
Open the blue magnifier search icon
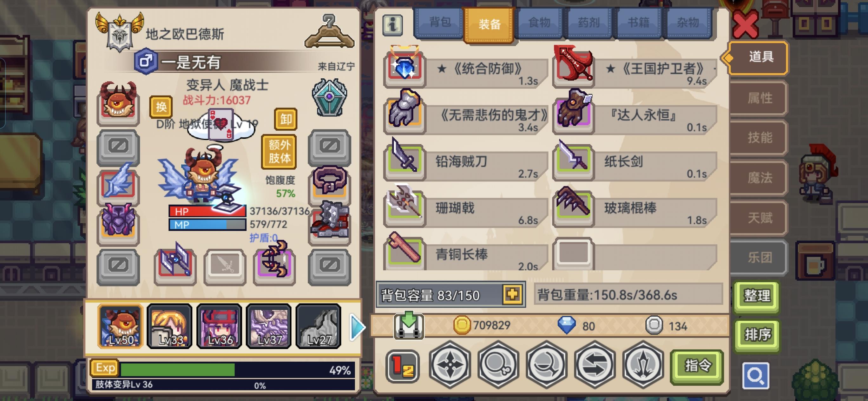tap(756, 375)
